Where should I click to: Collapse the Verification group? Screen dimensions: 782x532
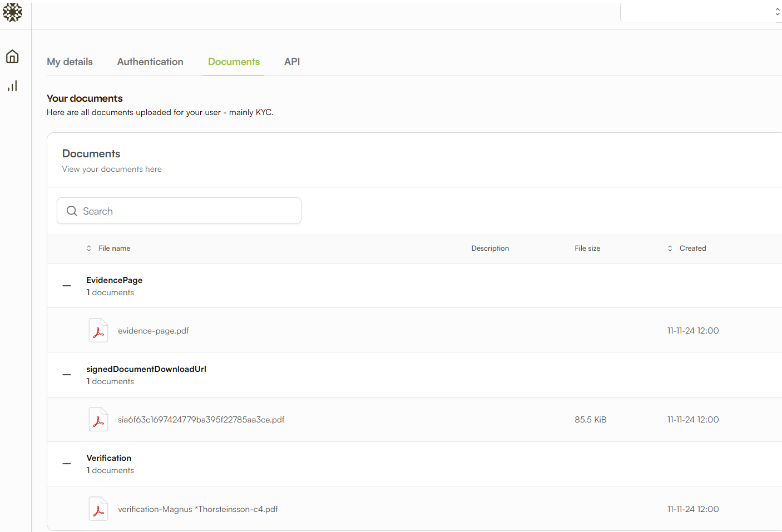point(67,464)
